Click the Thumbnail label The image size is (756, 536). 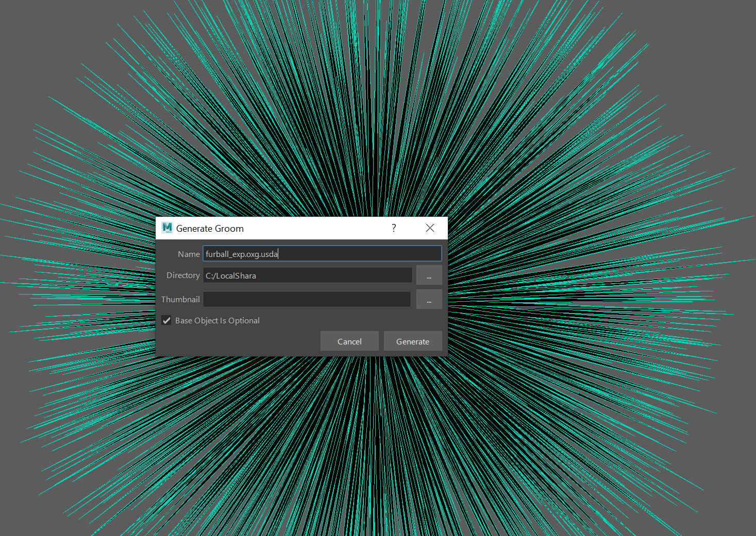click(180, 300)
